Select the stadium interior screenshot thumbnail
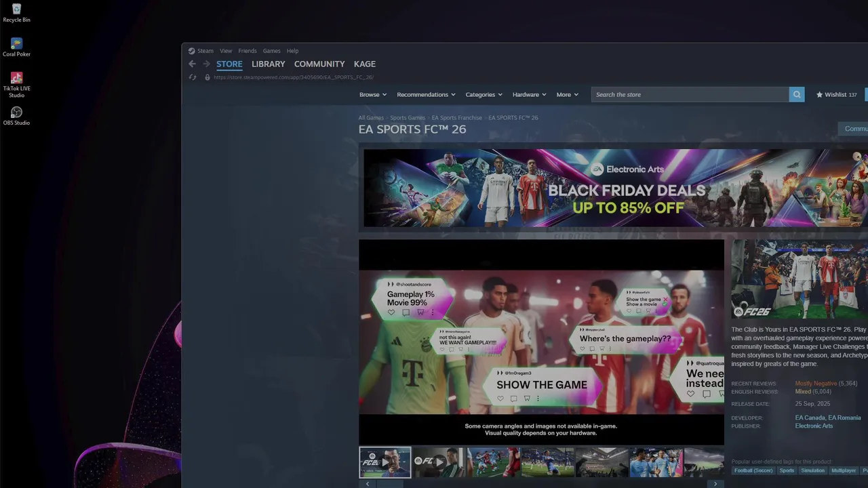This screenshot has width=868, height=488. pyautogui.click(x=601, y=462)
